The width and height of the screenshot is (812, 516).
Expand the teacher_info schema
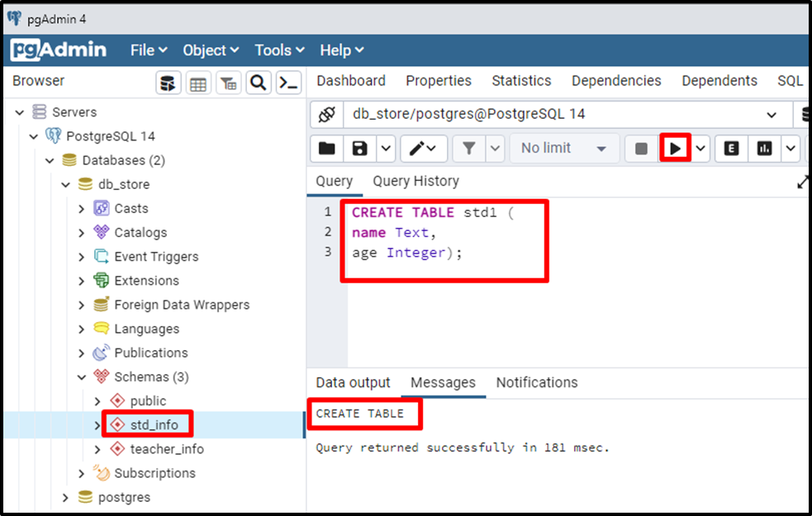[x=96, y=448]
